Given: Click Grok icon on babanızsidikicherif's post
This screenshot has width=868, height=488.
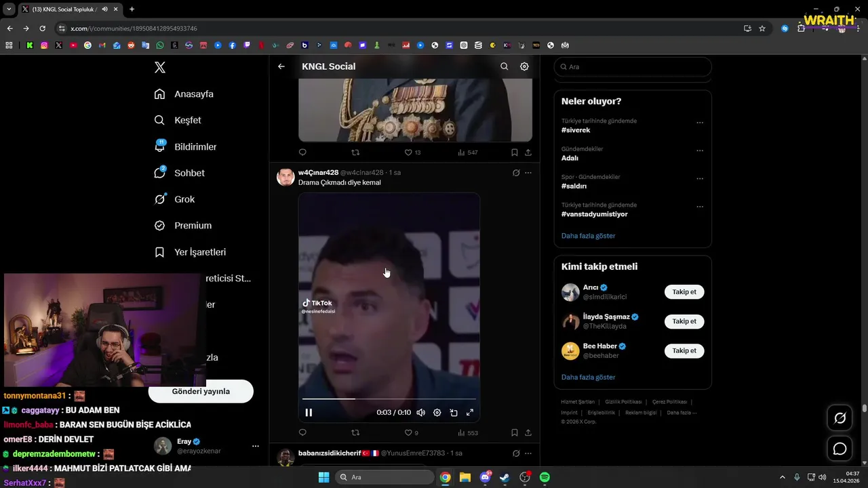Looking at the screenshot, I should pos(516,453).
